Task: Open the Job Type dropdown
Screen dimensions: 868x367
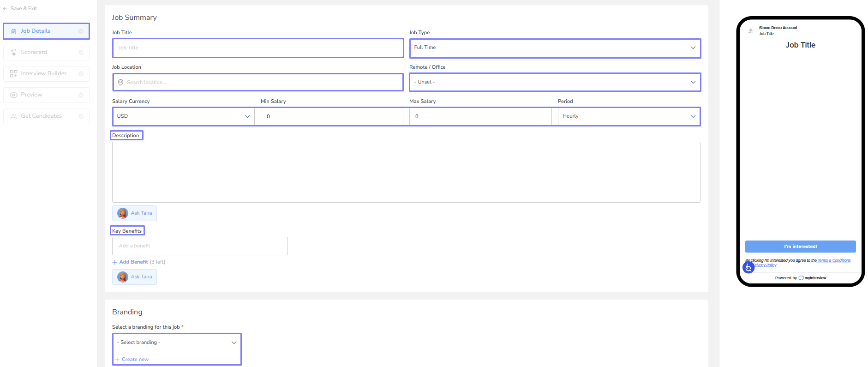Action: pyautogui.click(x=555, y=48)
